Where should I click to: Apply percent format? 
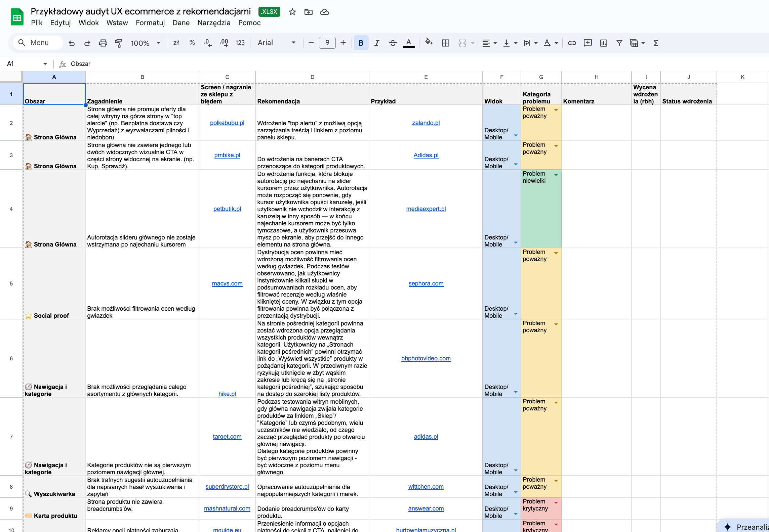tap(192, 43)
